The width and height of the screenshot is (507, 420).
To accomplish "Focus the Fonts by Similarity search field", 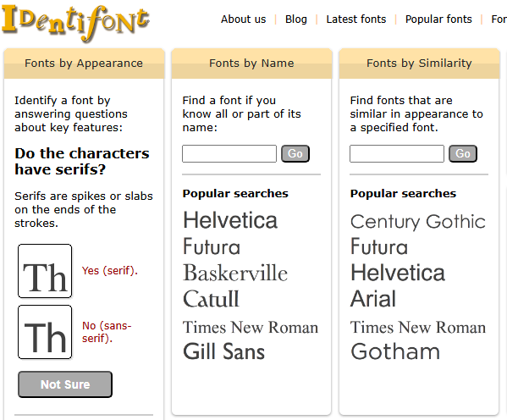I will click(x=397, y=154).
